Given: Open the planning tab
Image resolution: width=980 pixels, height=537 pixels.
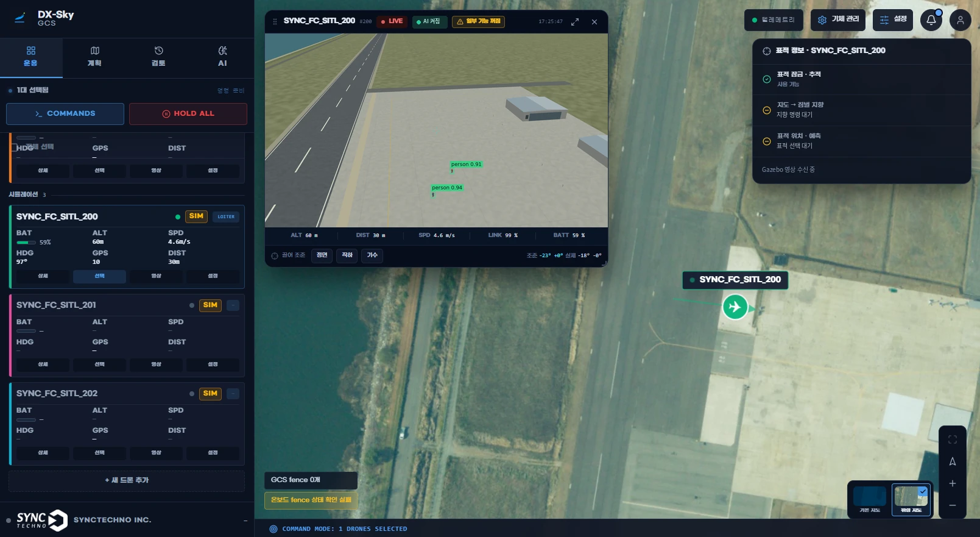Looking at the screenshot, I should coord(94,57).
